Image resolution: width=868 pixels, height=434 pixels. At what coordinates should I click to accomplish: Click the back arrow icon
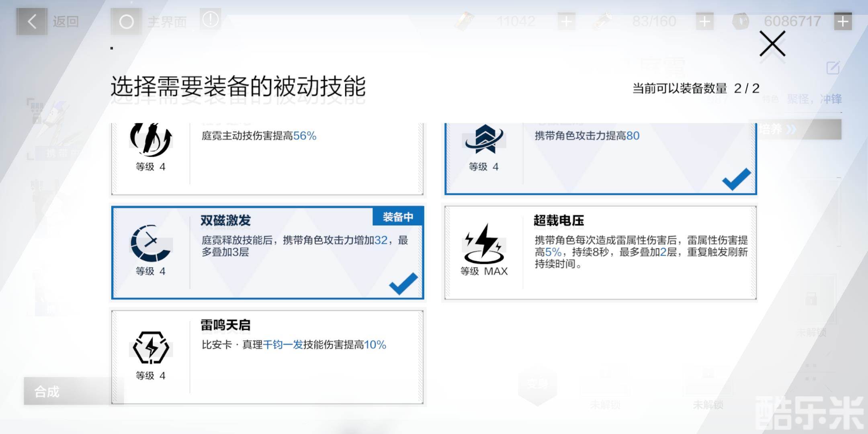click(32, 22)
